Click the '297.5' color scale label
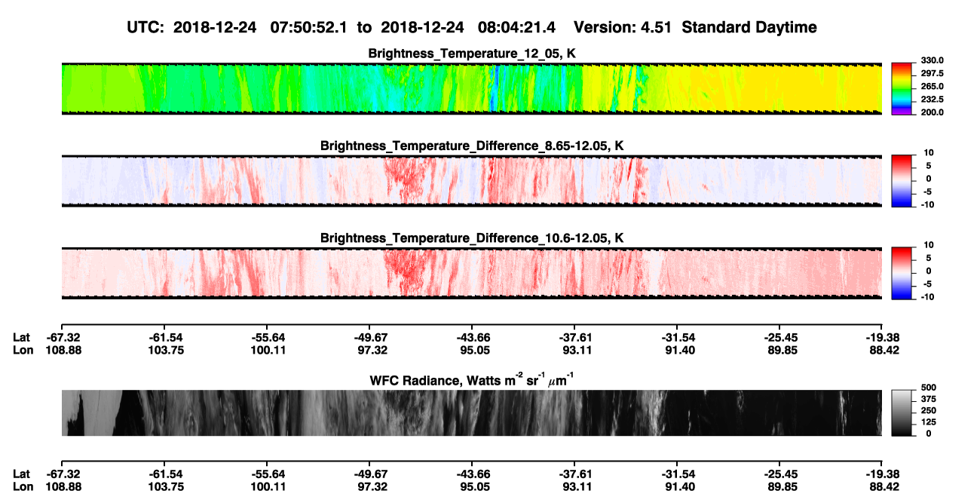The height and width of the screenshot is (503, 980). pyautogui.click(x=930, y=74)
